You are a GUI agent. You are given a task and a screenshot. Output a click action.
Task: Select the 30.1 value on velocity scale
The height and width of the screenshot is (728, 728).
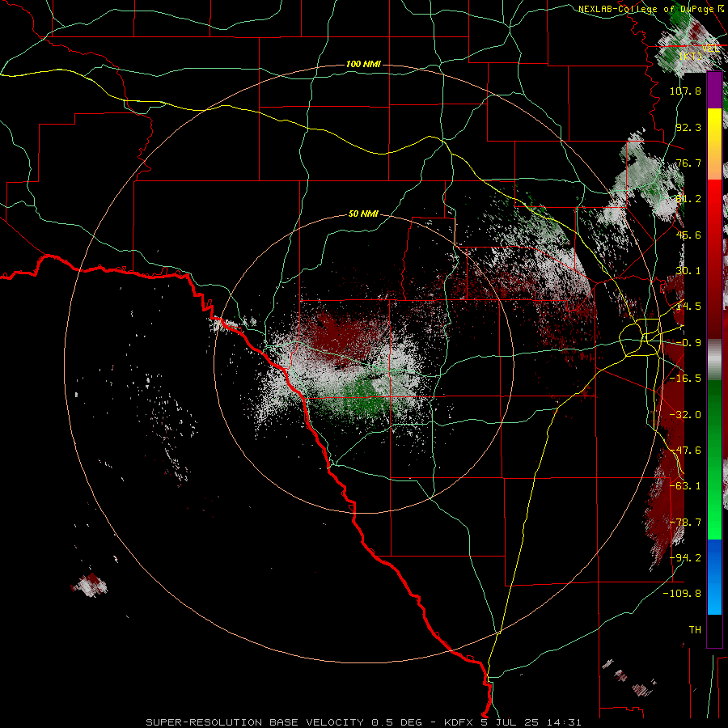[688, 271]
